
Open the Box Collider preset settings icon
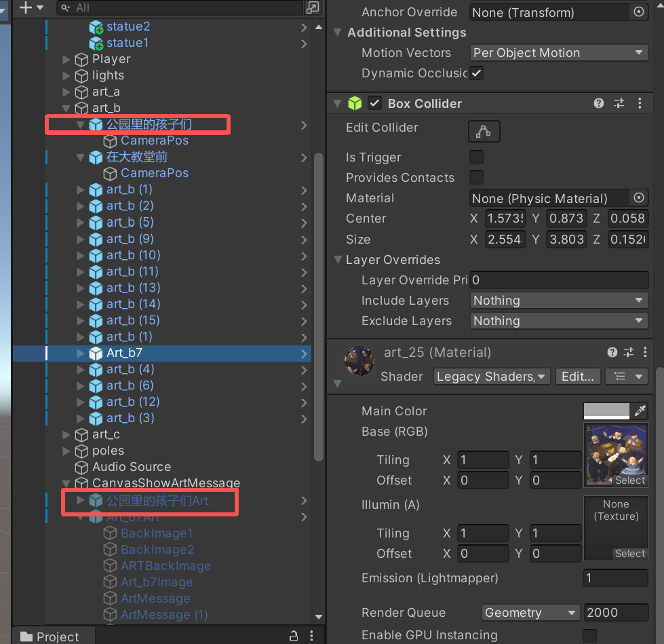(x=619, y=103)
